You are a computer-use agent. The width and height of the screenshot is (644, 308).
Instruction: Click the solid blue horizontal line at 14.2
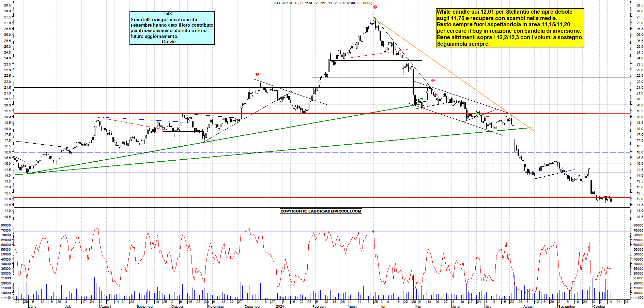(x=322, y=173)
